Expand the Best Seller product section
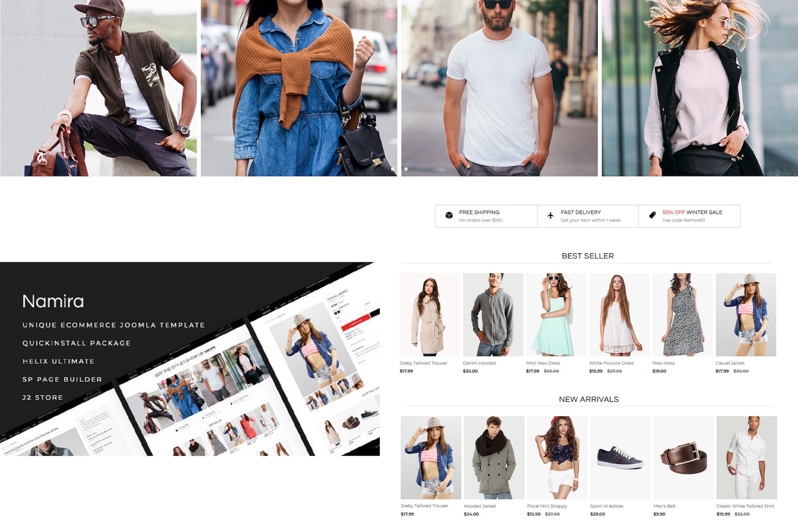 click(x=587, y=256)
